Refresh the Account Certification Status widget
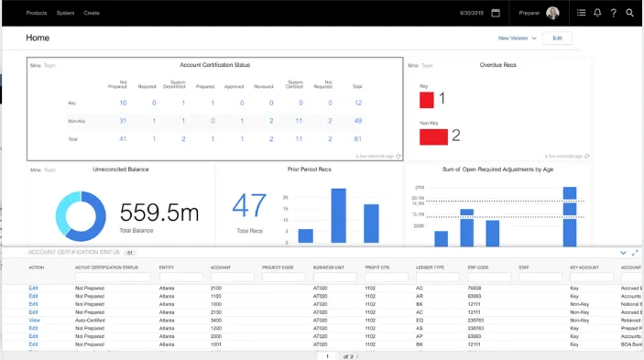Viewport: 644px width, 360px height. click(x=398, y=156)
